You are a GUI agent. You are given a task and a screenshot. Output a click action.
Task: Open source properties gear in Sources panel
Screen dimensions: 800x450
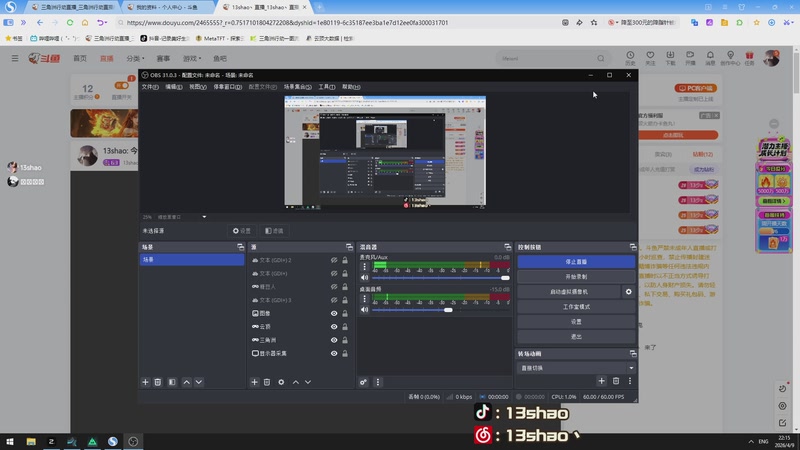[x=281, y=382]
